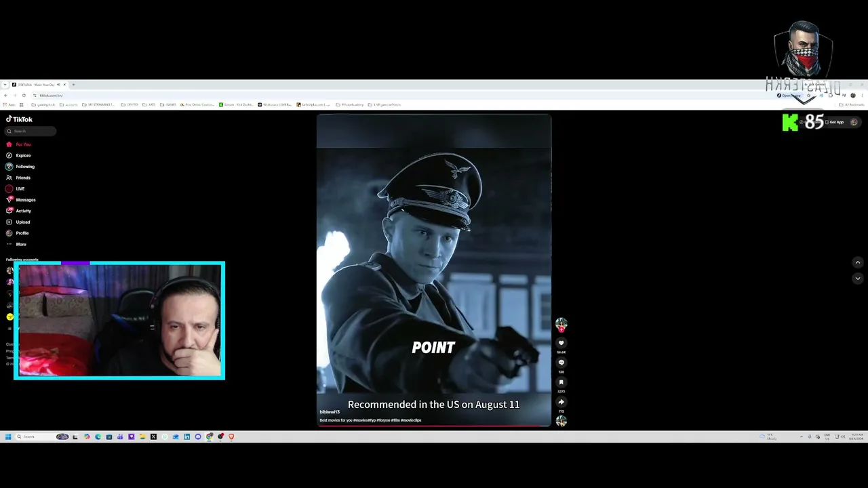
Task: Follow the creator via the avatar plus button
Action: point(561,329)
